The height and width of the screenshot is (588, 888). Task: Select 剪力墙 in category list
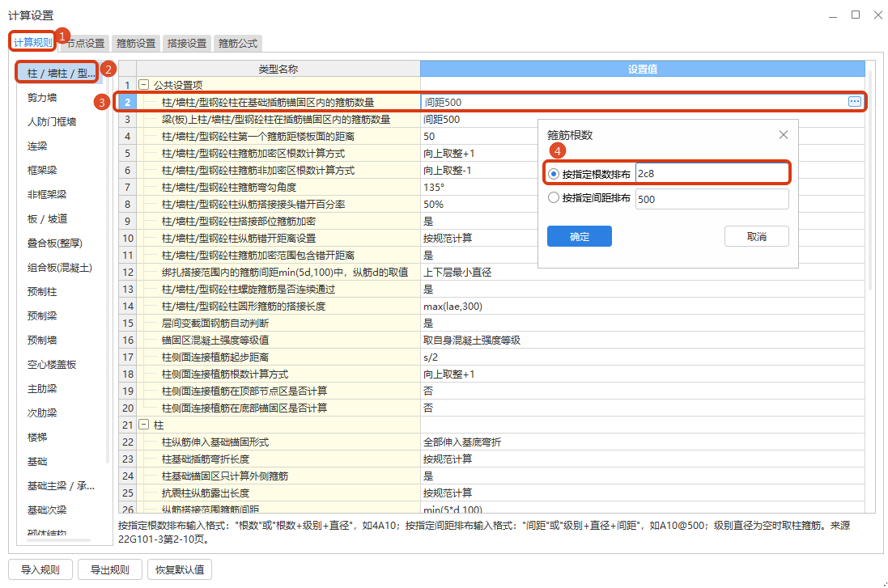point(42,97)
